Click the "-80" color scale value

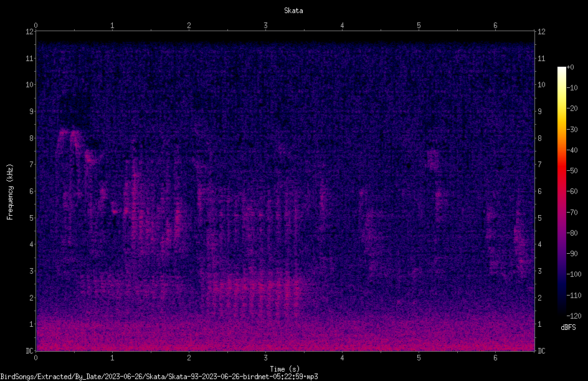tap(572, 233)
